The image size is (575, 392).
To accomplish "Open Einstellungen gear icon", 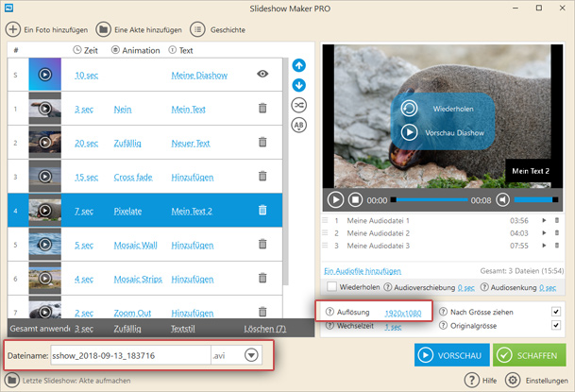I will [x=513, y=381].
